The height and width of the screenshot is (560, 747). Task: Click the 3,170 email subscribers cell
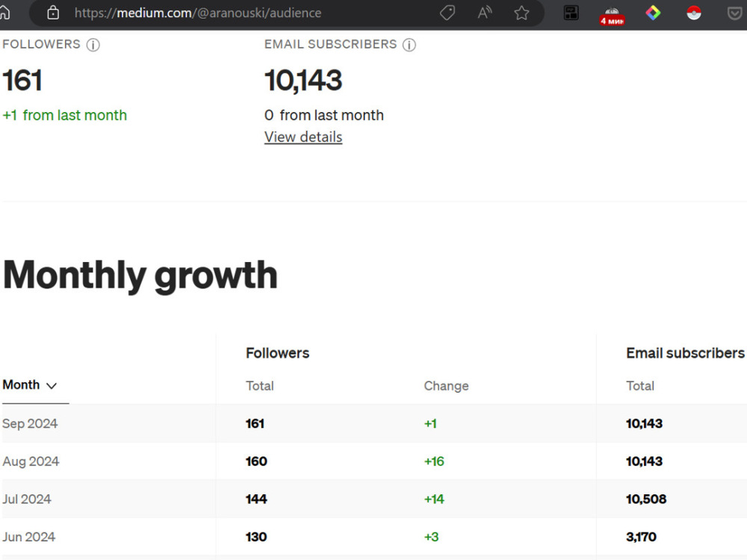point(641,537)
